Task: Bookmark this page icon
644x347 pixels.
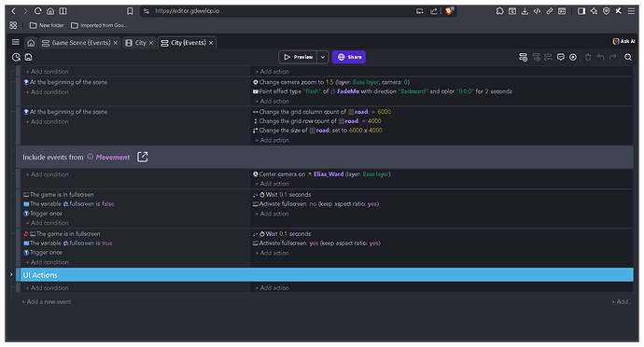Action: tap(130, 11)
